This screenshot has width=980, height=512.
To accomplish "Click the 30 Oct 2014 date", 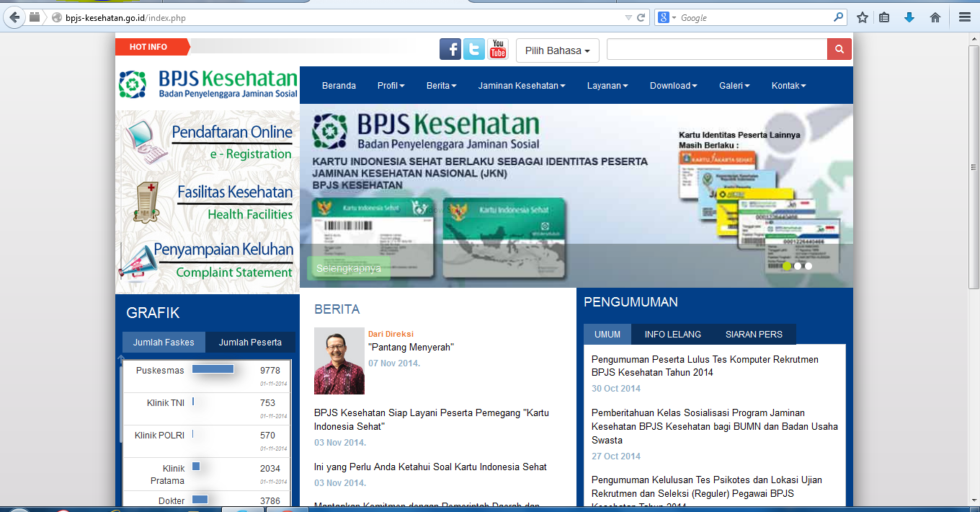I will (x=616, y=389).
